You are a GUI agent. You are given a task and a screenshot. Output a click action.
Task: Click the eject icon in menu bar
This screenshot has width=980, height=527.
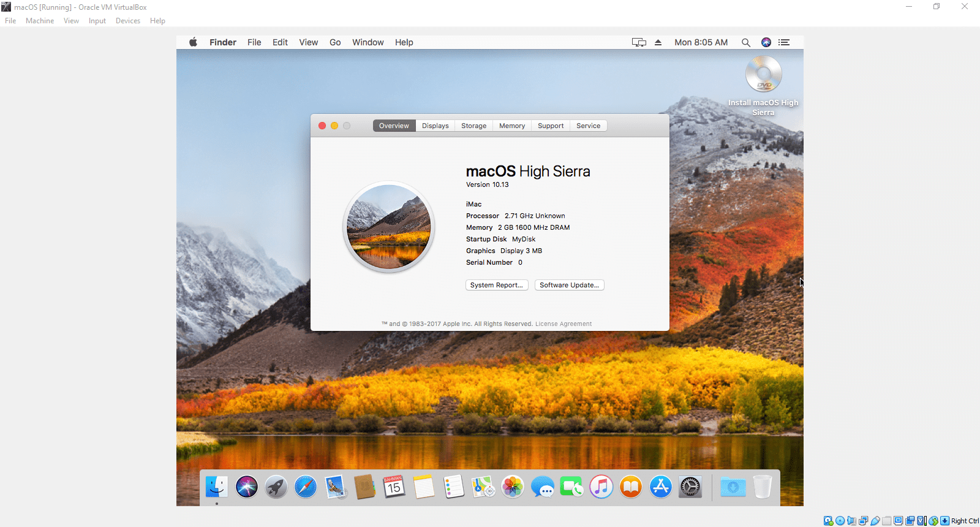(x=658, y=42)
